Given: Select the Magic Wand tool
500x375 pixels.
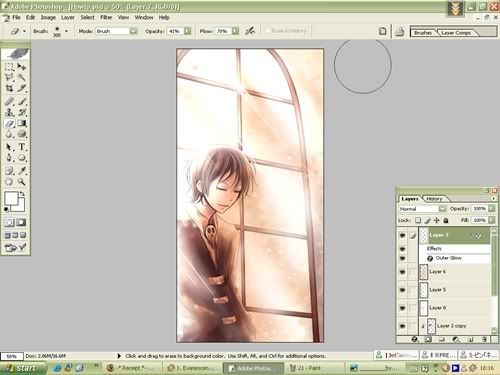Looking at the screenshot, I should [x=22, y=77].
